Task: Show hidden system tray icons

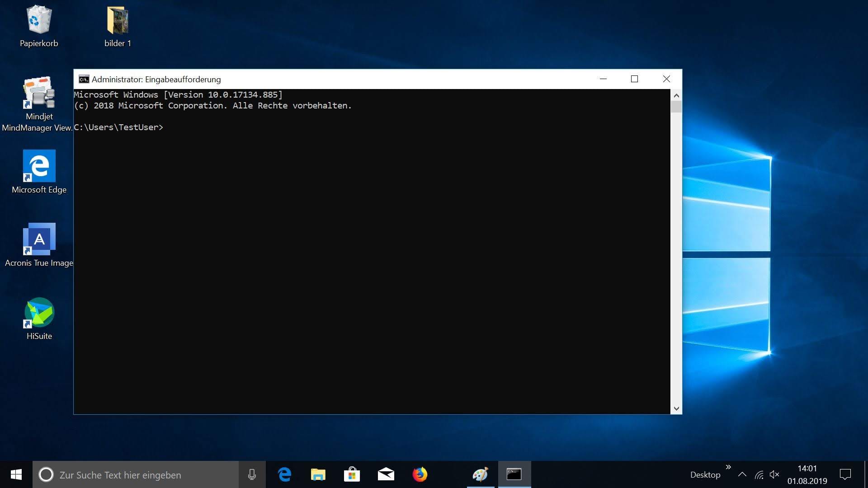Action: tap(742, 474)
